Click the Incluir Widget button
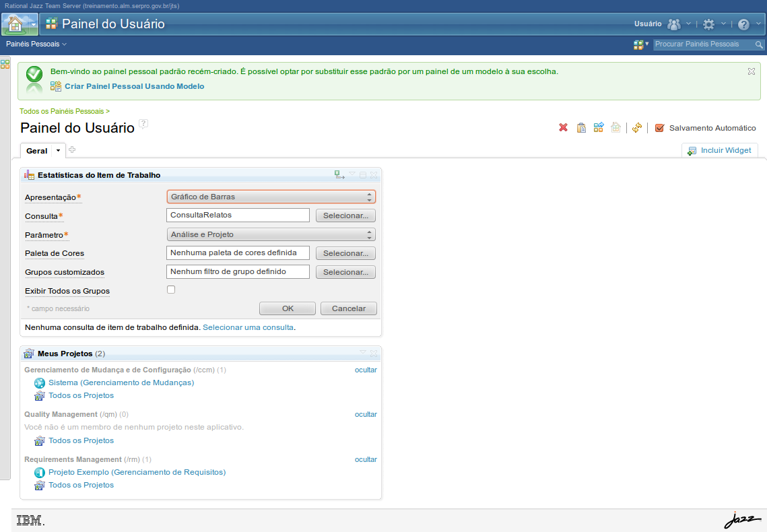The width and height of the screenshot is (767, 532). point(720,151)
